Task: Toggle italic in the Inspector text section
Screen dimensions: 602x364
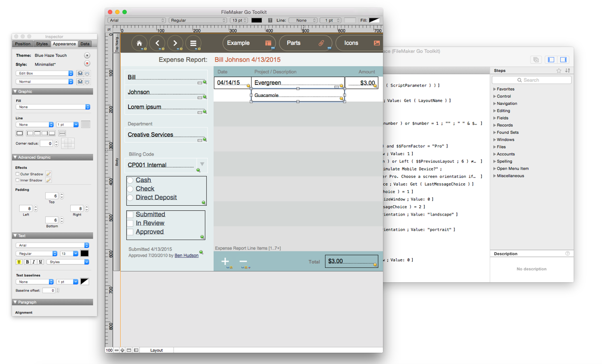Action: [34, 262]
